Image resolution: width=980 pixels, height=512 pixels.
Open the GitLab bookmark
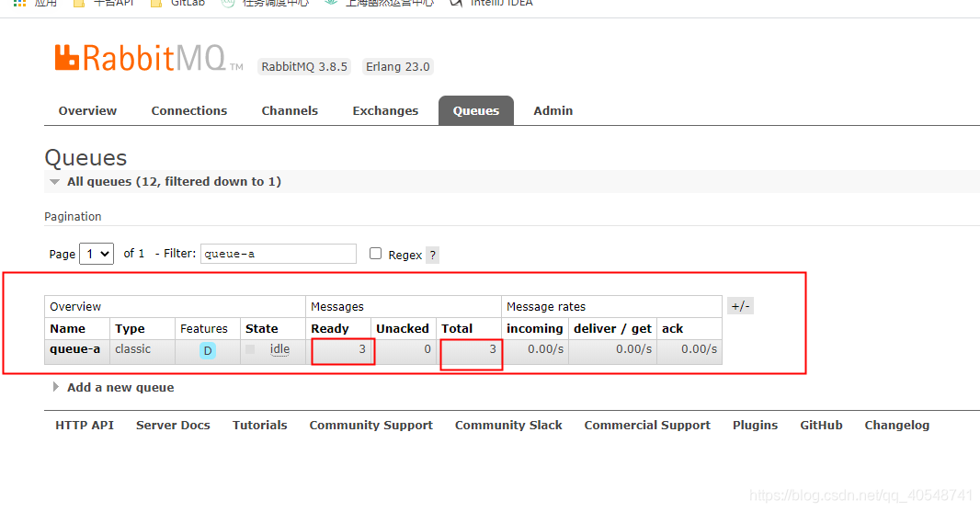pos(178,3)
